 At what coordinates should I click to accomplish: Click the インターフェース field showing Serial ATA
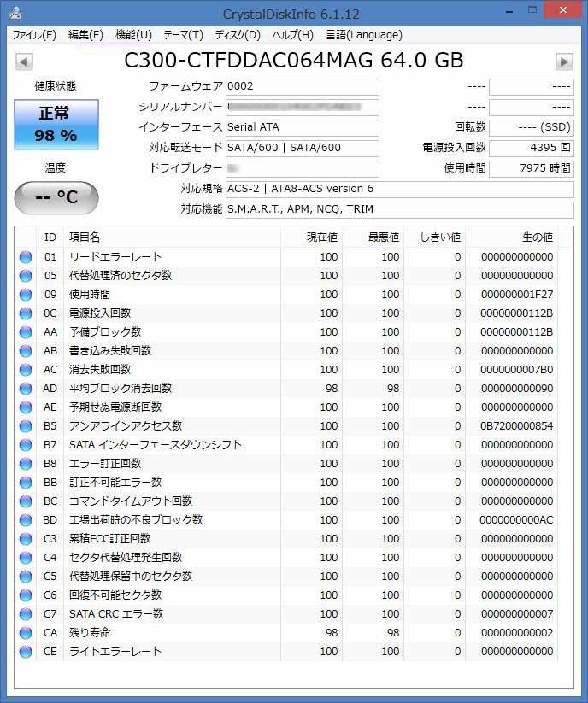pyautogui.click(x=303, y=127)
